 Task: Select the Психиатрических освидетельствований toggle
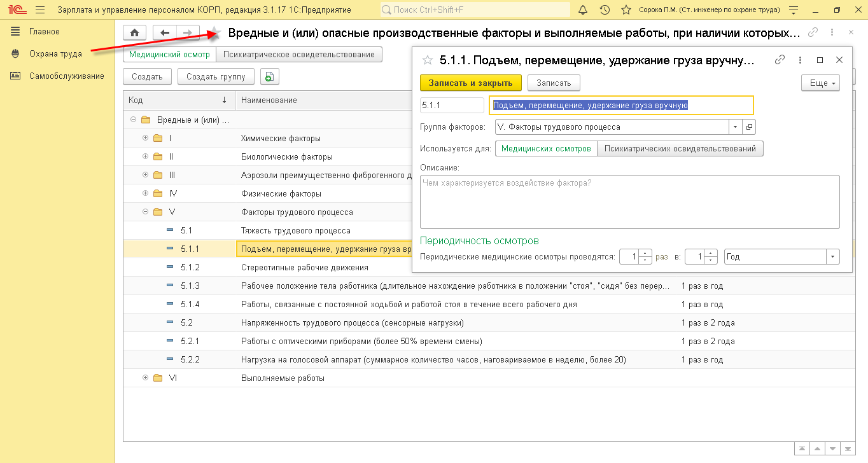click(x=680, y=149)
